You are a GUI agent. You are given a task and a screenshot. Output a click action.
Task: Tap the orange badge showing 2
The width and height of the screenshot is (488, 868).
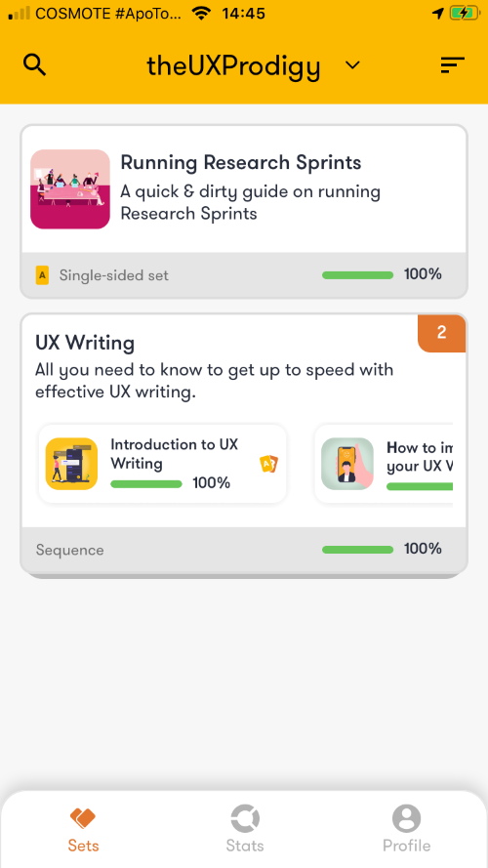point(441,333)
